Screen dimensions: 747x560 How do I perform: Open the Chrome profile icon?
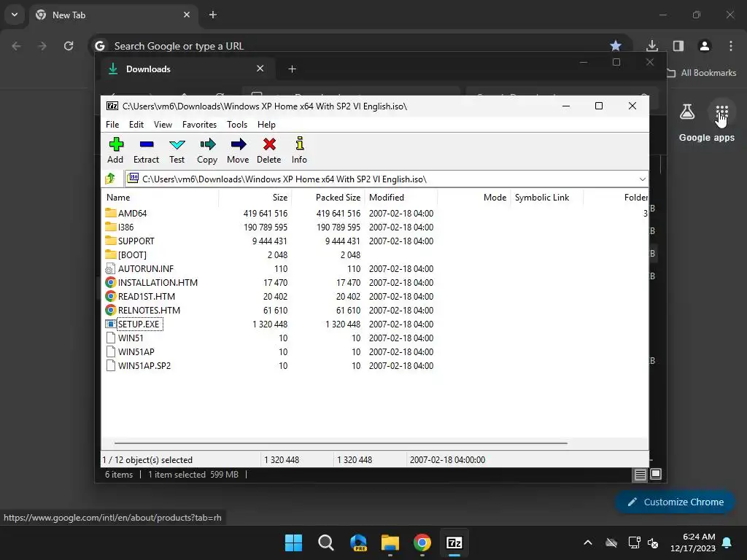pos(705,46)
